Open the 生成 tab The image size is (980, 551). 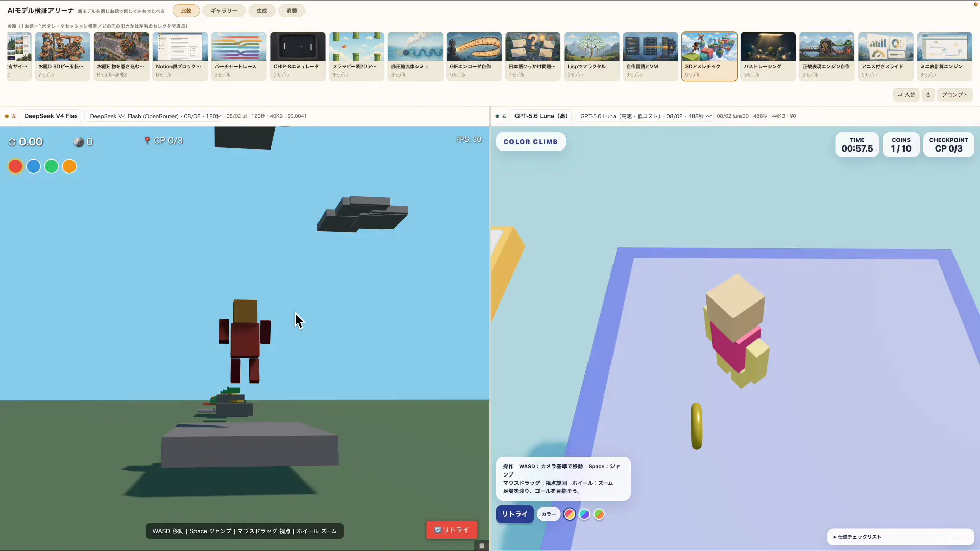262,11
